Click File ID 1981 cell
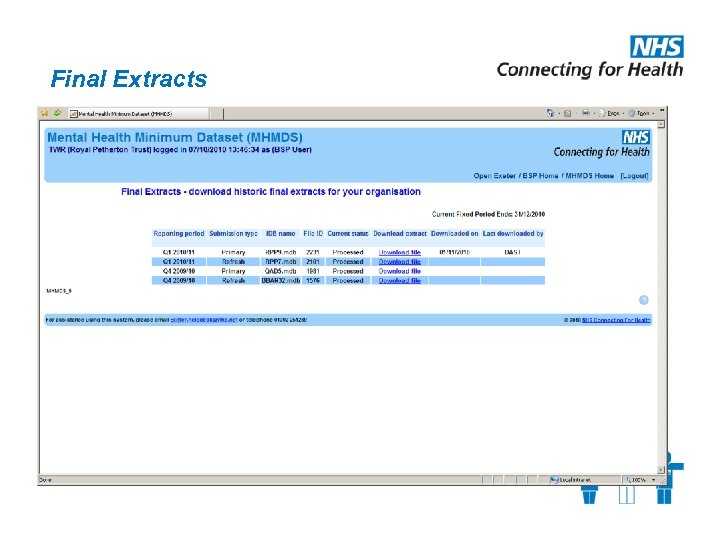720x540 pixels. pyautogui.click(x=313, y=271)
